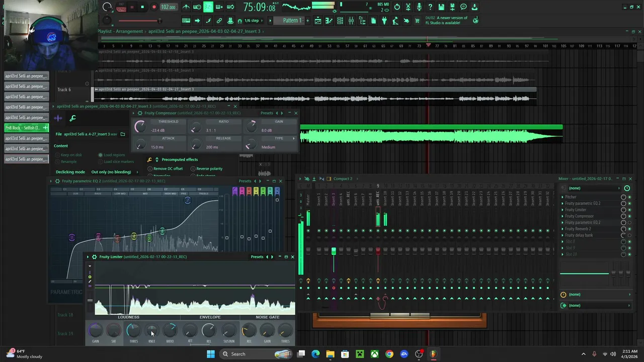
Task: Open Presets in Fruity Limiter
Action: click(257, 257)
